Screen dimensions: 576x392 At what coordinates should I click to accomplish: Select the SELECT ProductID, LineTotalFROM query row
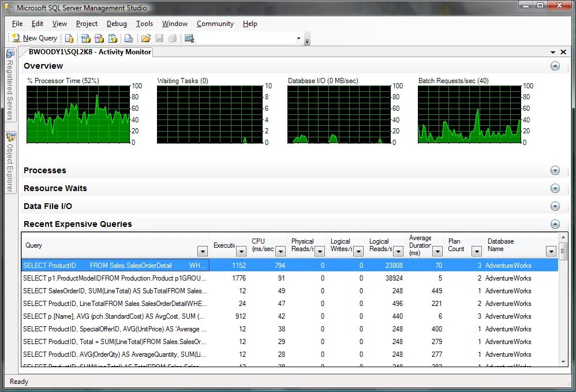pyautogui.click(x=290, y=304)
